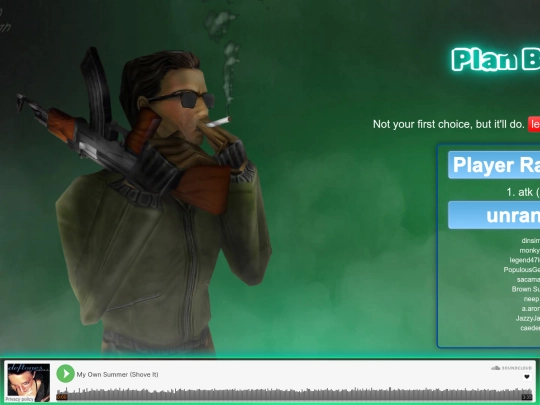540x405 pixels.
Task: Select player name 'sacama…'
Action: (x=528, y=279)
